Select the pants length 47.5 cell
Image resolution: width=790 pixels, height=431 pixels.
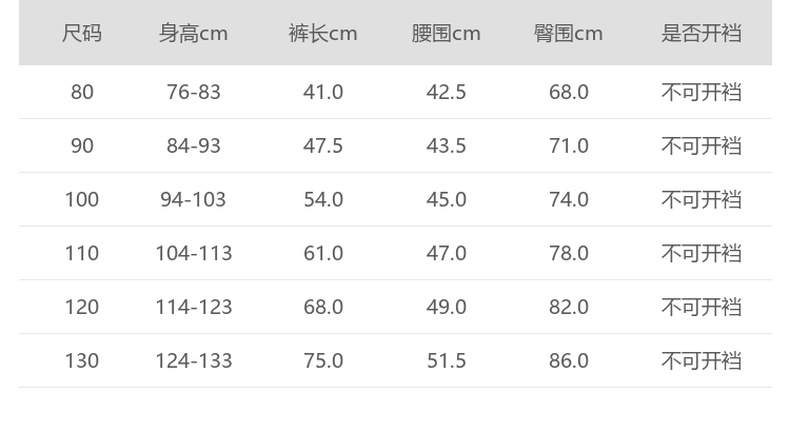[x=323, y=146]
